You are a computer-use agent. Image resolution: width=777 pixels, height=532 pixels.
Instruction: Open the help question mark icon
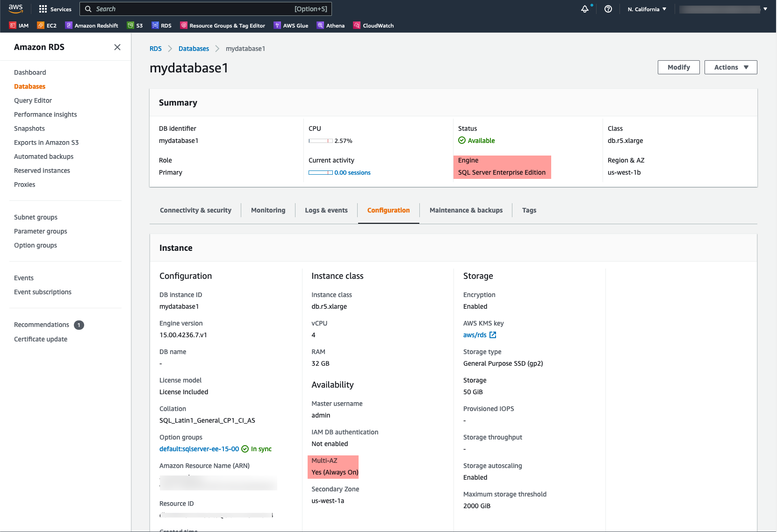click(x=608, y=9)
